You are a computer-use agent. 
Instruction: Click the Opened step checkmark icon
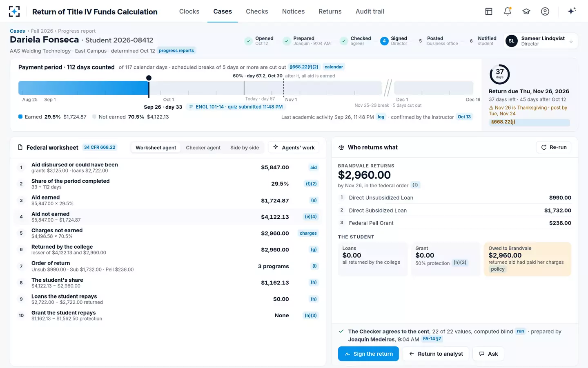point(248,41)
